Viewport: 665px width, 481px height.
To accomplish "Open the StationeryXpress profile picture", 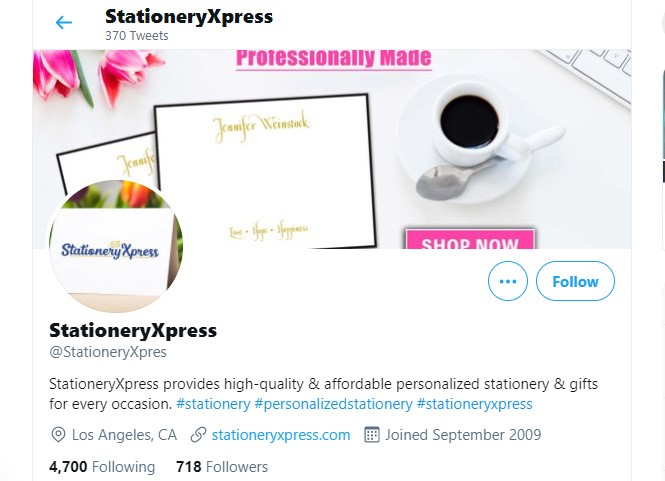I will pyautogui.click(x=115, y=245).
